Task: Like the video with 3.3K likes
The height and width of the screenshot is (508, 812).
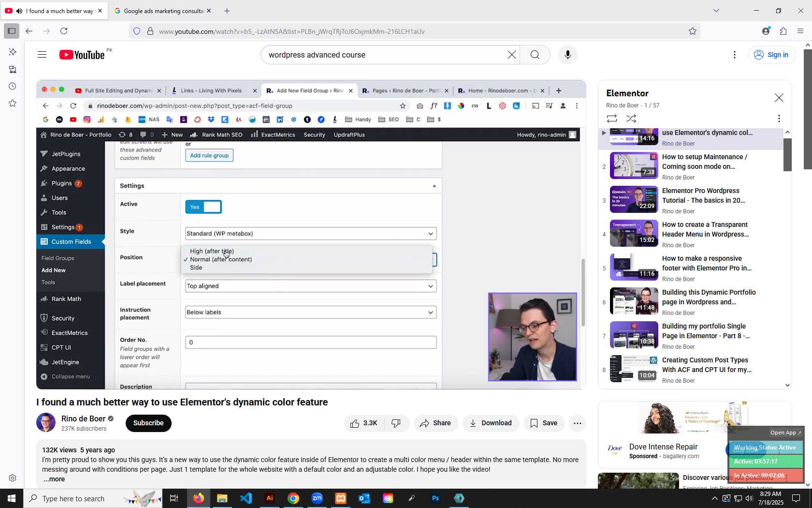Action: (x=364, y=423)
